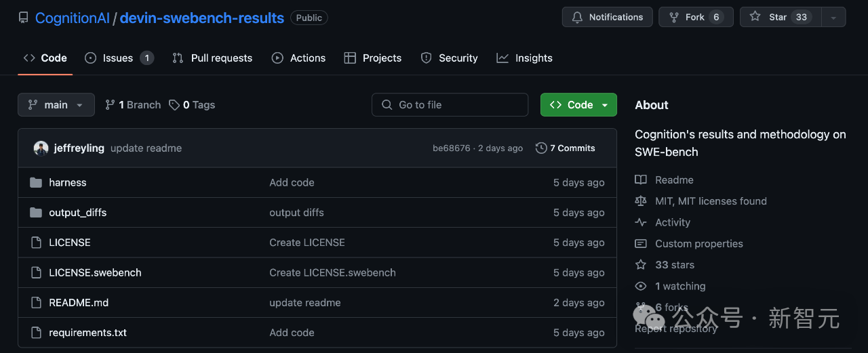The width and height of the screenshot is (868, 353).
Task: Open the 'output diffs' commit message
Action: 296,213
